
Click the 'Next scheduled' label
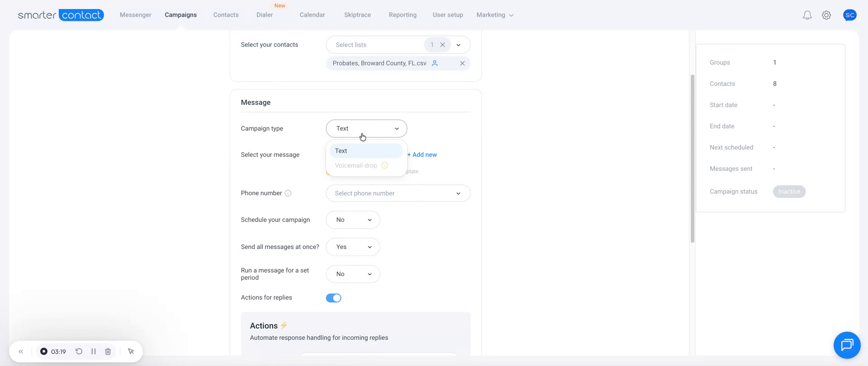pyautogui.click(x=731, y=147)
